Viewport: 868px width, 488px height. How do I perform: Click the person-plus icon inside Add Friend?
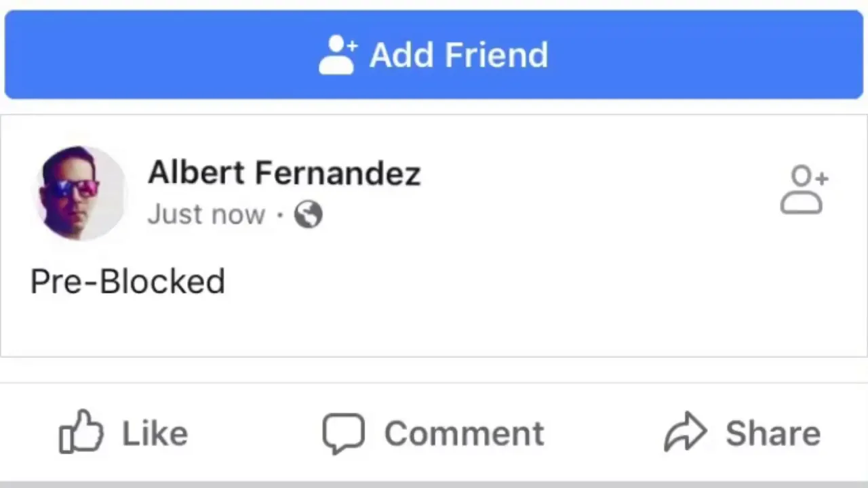338,55
